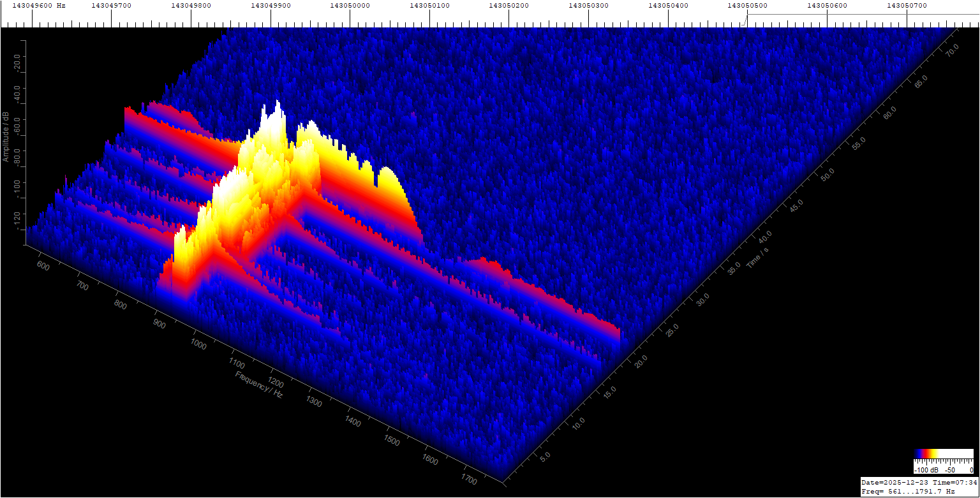
Task: Select the 143049700 tick label on top ruler
Action: coord(111,5)
